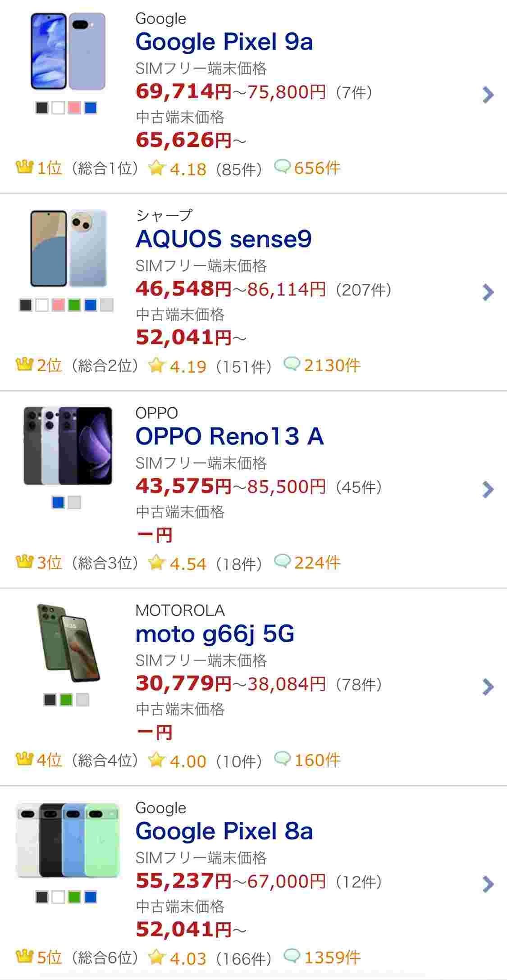Click the comment bubble icon next to 2130件
This screenshot has height=980, width=507.
(292, 365)
